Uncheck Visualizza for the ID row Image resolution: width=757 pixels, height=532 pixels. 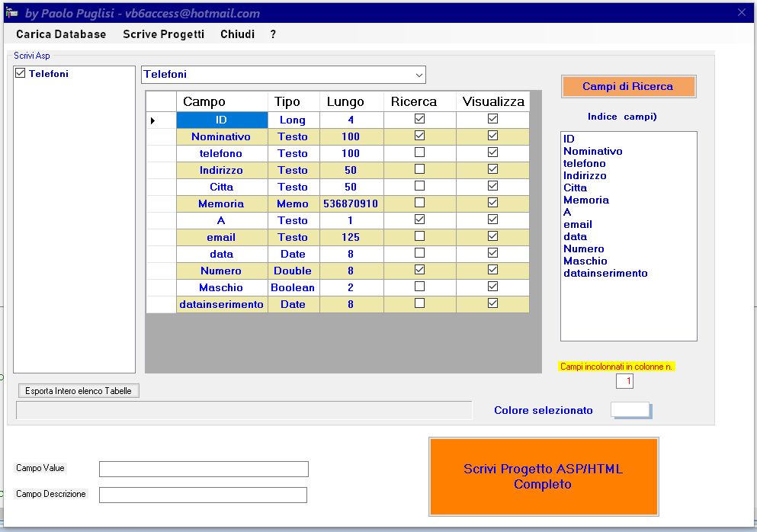[492, 119]
